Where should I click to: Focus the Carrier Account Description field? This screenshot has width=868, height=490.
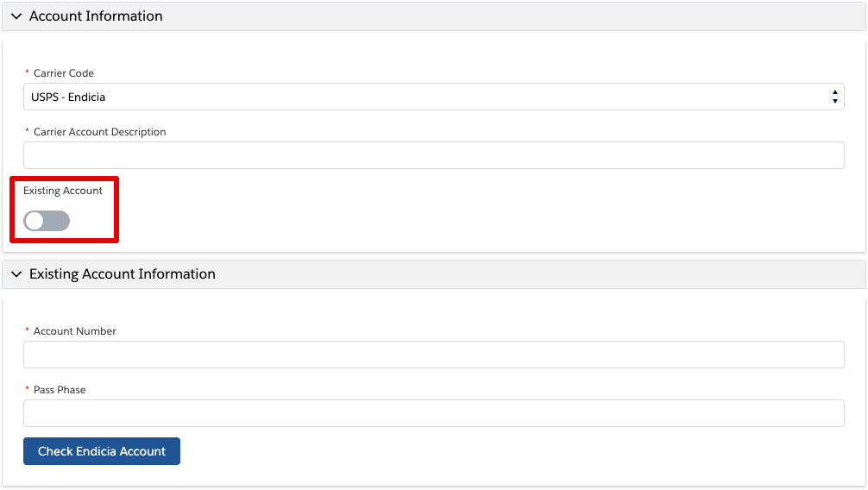[433, 155]
